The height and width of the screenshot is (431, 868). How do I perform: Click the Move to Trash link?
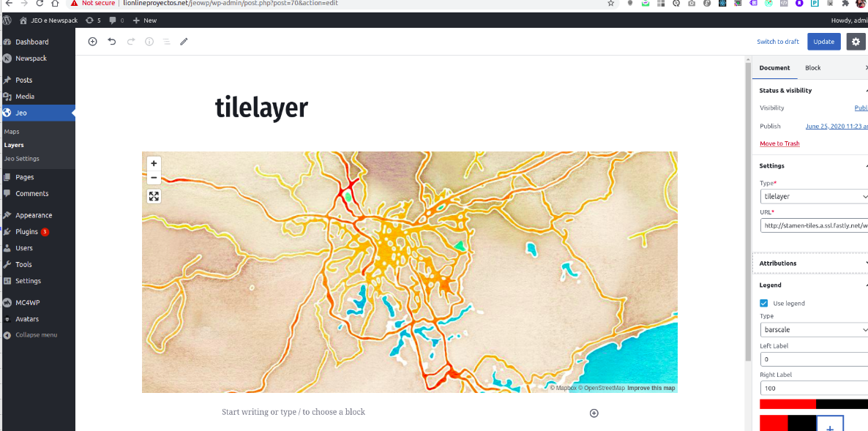click(x=779, y=143)
